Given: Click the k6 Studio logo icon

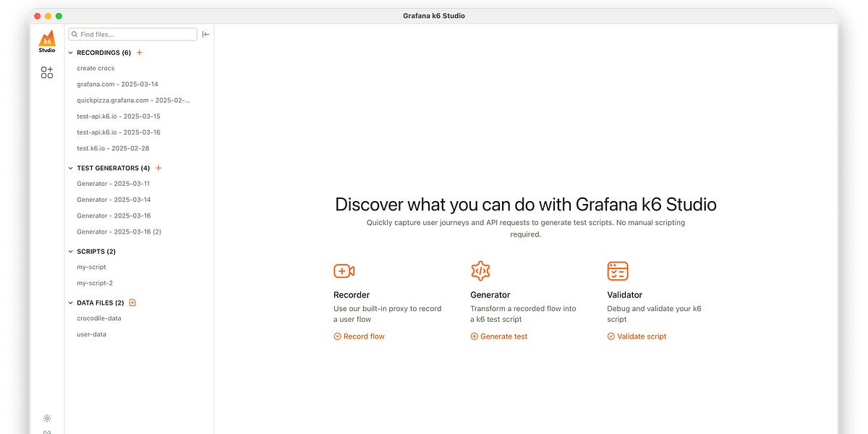Looking at the screenshot, I should click(x=47, y=41).
